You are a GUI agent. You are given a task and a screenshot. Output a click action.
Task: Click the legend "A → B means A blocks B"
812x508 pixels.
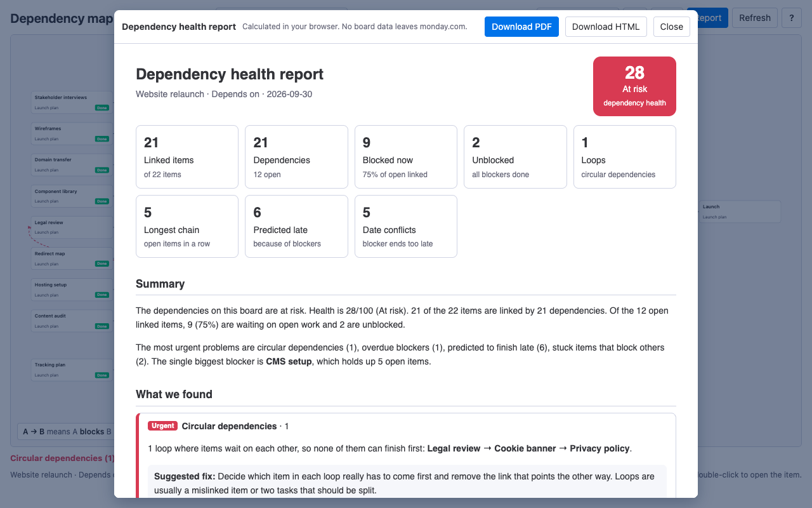67,432
